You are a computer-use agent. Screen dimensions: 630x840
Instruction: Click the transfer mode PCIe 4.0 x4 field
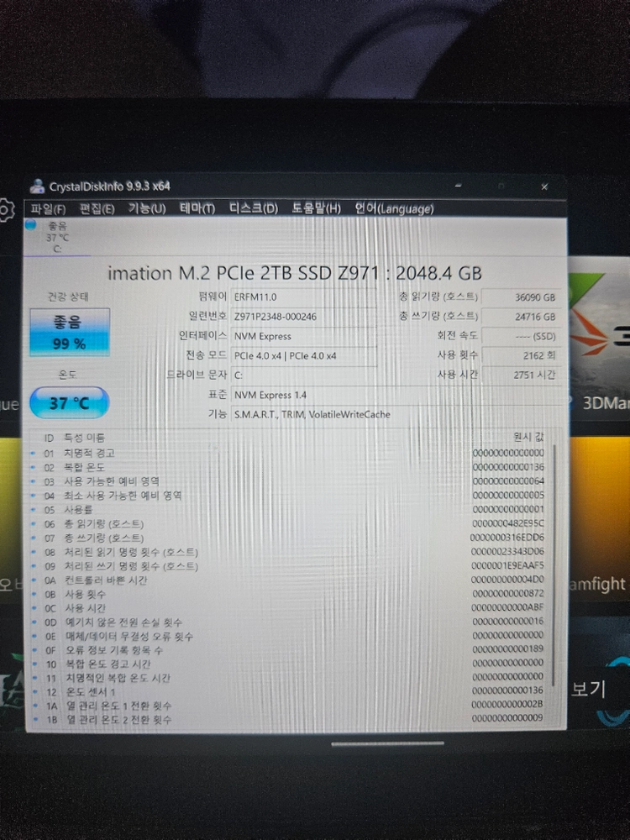[x=303, y=355]
